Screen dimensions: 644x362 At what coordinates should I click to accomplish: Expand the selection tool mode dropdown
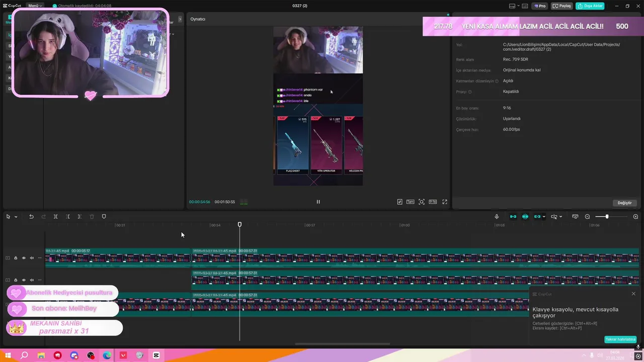[16, 217]
